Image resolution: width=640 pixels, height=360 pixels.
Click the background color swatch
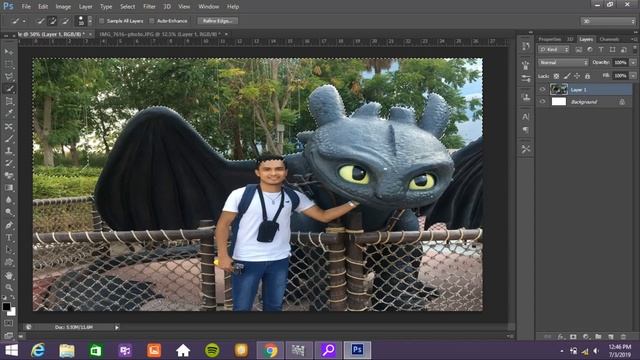(13, 313)
